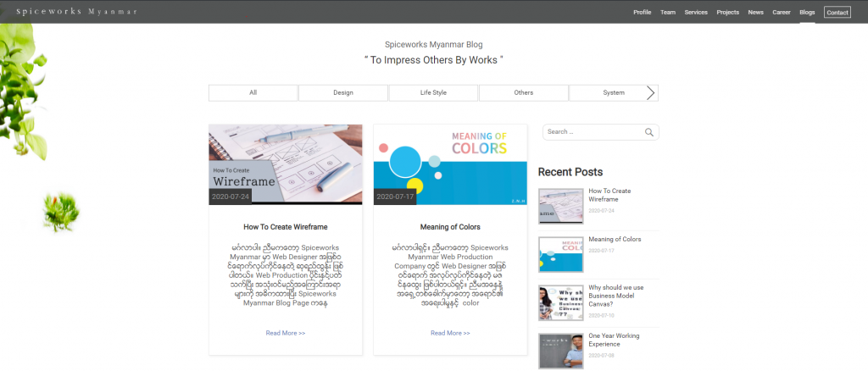Screen dimensions: 868x371
Task: Click the category carousel next arrow
Action: tap(650, 93)
